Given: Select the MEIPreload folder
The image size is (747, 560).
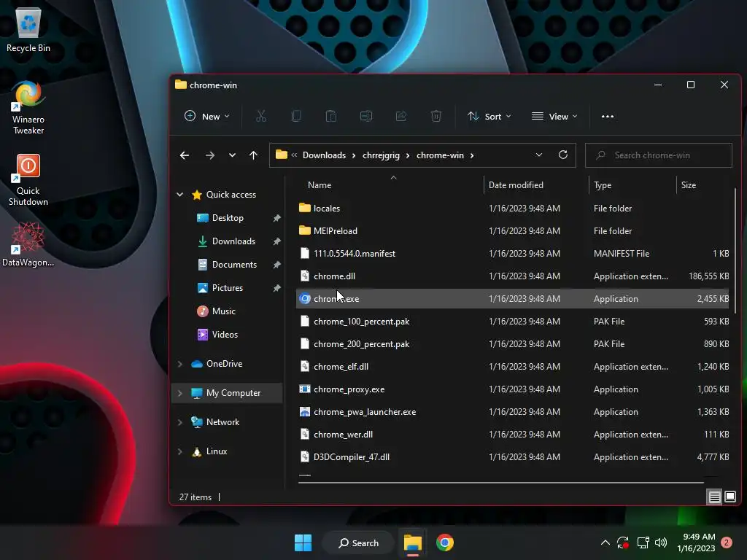Looking at the screenshot, I should click(513, 231).
